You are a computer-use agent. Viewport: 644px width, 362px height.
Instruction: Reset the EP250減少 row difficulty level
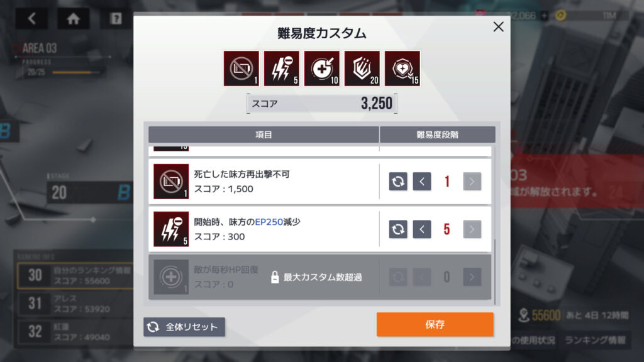[x=398, y=229]
